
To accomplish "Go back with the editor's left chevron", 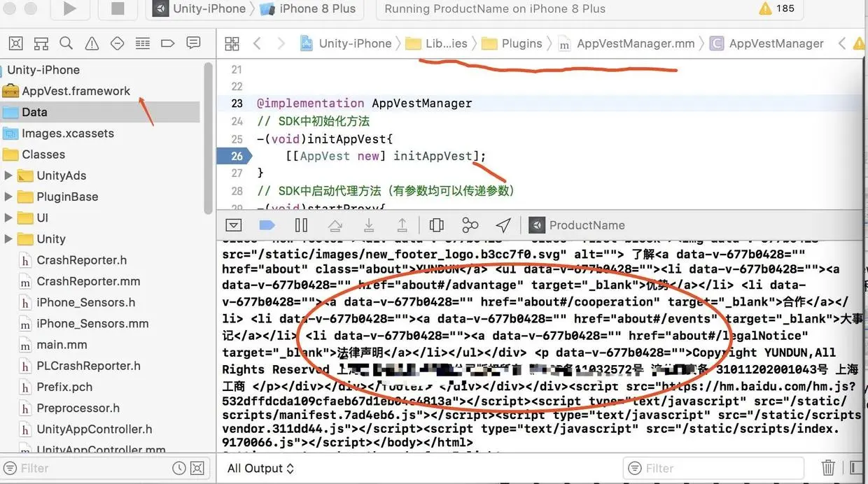I will point(257,44).
